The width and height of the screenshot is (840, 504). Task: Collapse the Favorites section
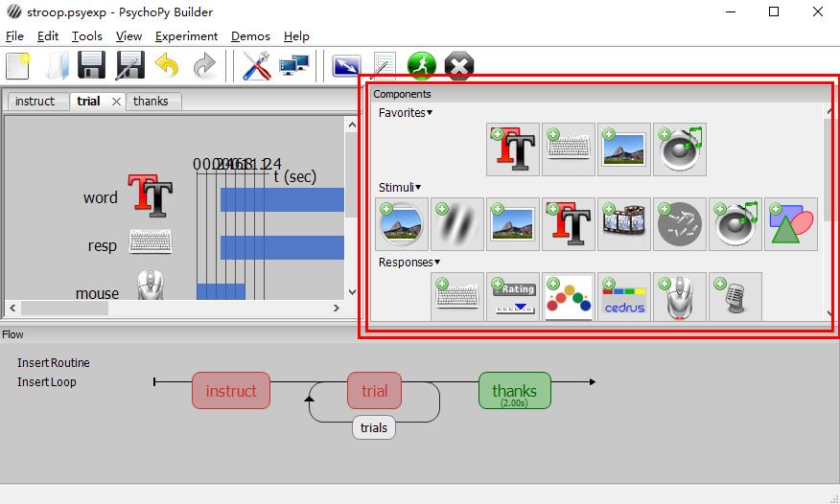(406, 113)
